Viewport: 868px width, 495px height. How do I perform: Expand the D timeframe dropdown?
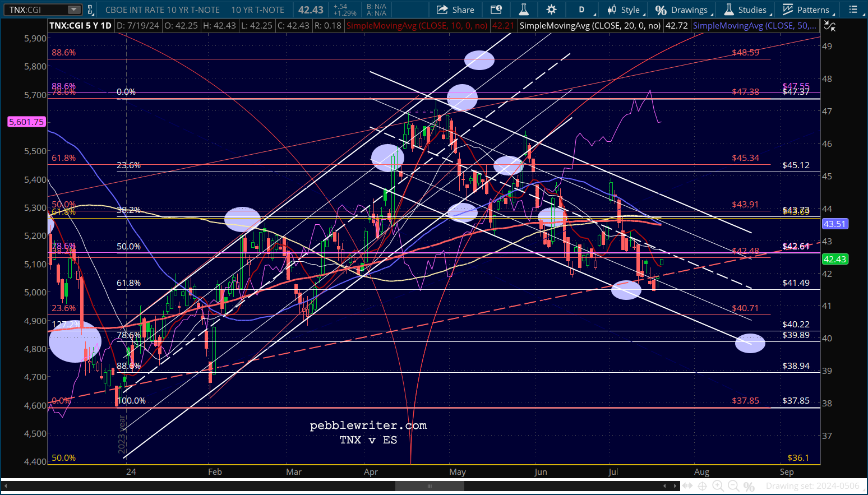click(584, 10)
